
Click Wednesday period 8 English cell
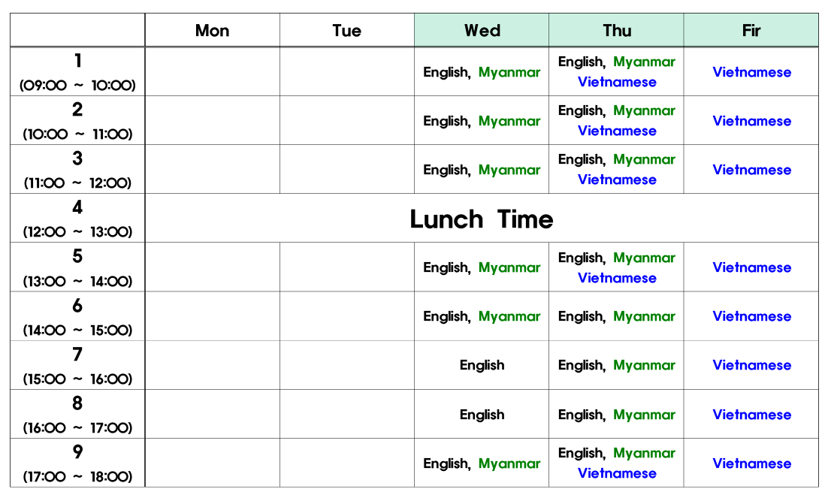pos(482,415)
